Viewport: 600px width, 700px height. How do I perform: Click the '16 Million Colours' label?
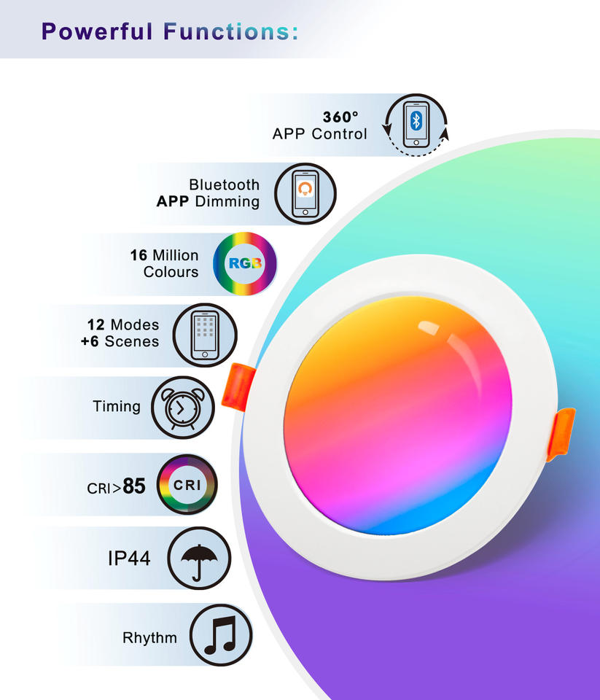[165, 263]
